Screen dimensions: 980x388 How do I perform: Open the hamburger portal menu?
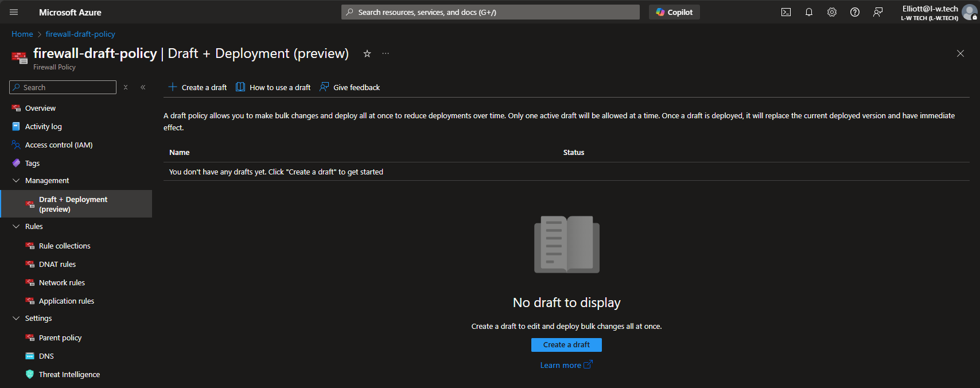(14, 12)
